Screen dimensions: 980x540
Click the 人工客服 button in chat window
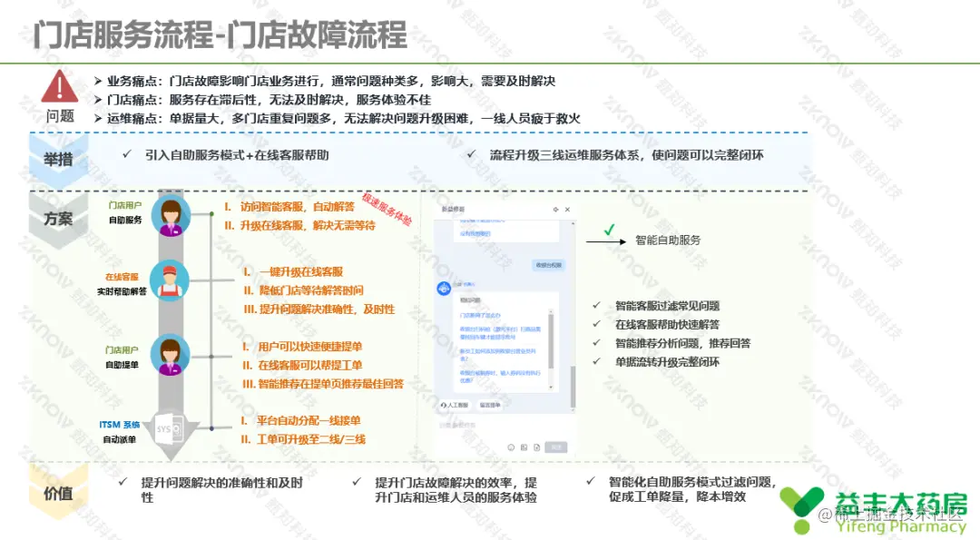455,405
